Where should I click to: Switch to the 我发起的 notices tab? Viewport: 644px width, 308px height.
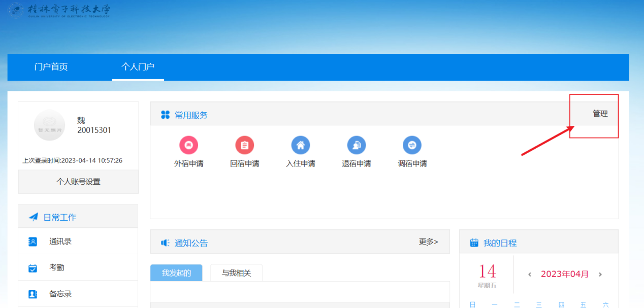click(176, 273)
